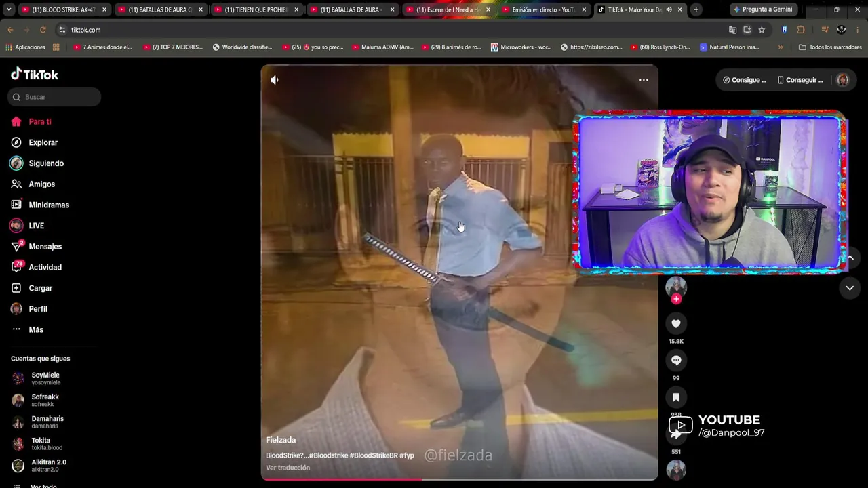Click the Conseguir app button
This screenshot has width=868, height=488.
tap(800, 80)
